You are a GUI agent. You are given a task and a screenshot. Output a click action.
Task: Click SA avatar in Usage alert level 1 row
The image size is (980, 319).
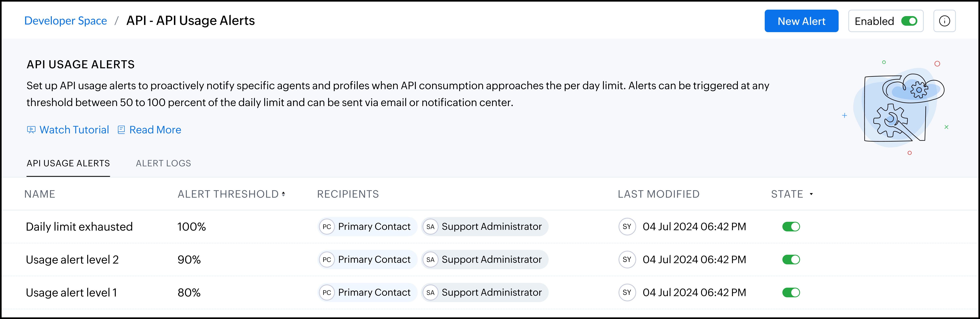(x=430, y=292)
